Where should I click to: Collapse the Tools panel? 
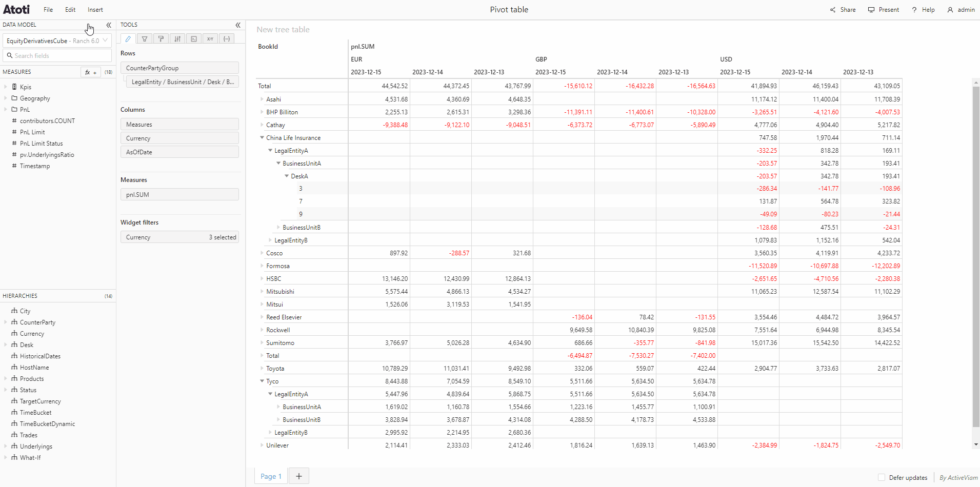238,25
